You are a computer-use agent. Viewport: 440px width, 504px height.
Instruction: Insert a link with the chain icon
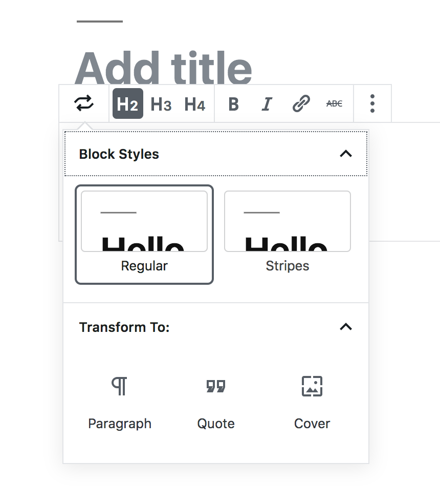[x=301, y=104]
